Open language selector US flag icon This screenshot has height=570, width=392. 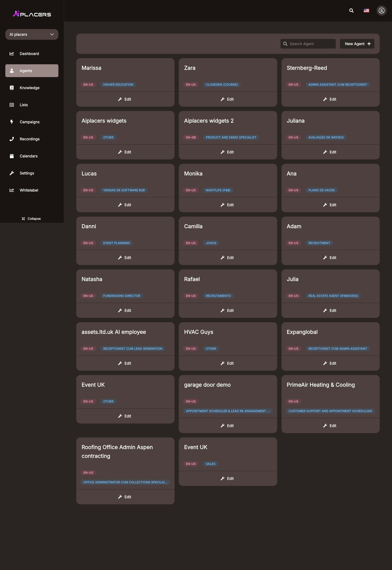pos(366,11)
